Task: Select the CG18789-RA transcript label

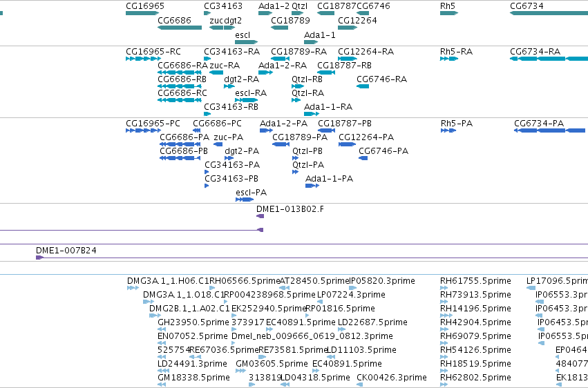Action: 299,51
